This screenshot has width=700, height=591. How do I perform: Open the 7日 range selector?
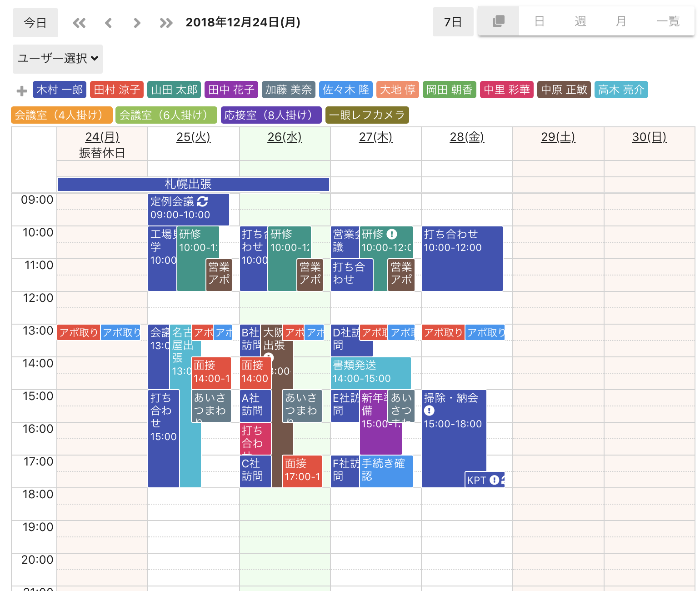pos(453,22)
